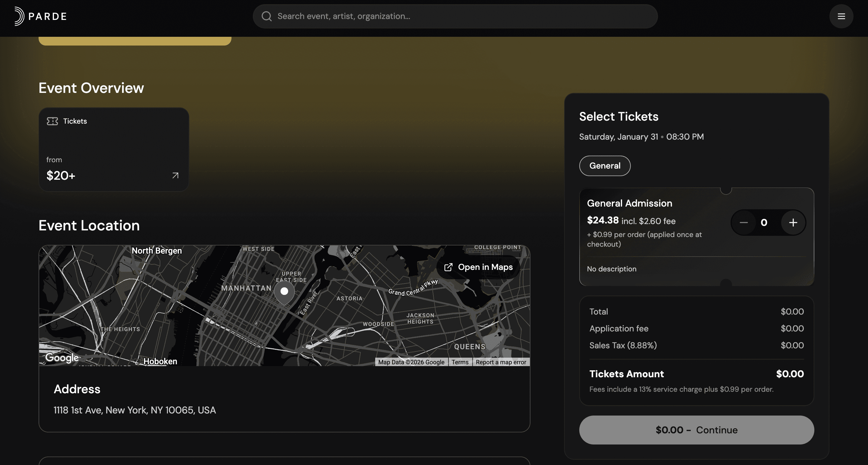Click the Tickets from $20+ card
Image resolution: width=868 pixels, height=465 pixels.
pos(114,149)
